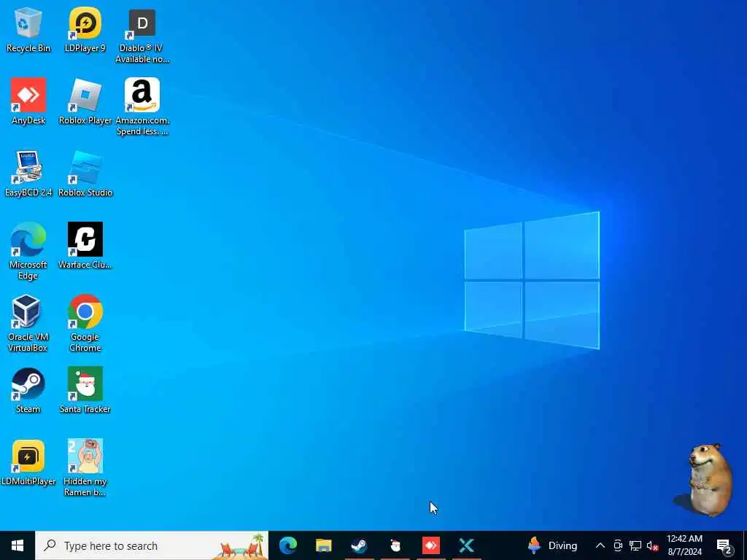Switch to the X-shaped app in taskbar
The image size is (747, 560).
coord(466,545)
